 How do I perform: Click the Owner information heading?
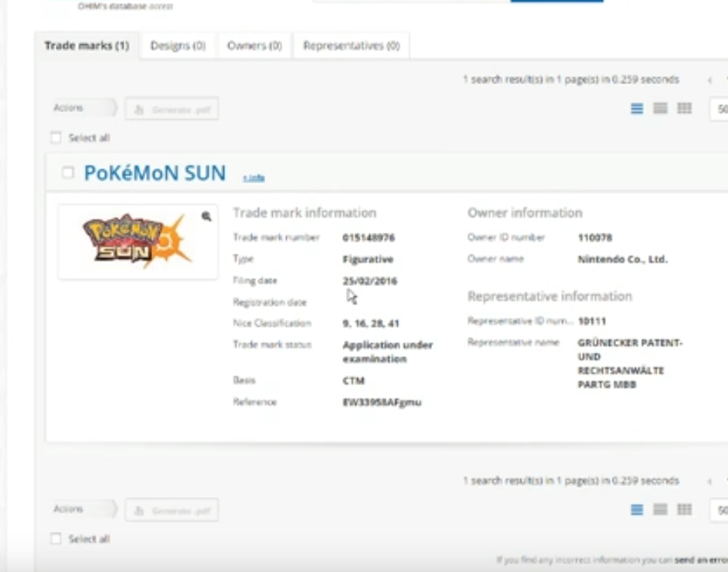tap(525, 213)
